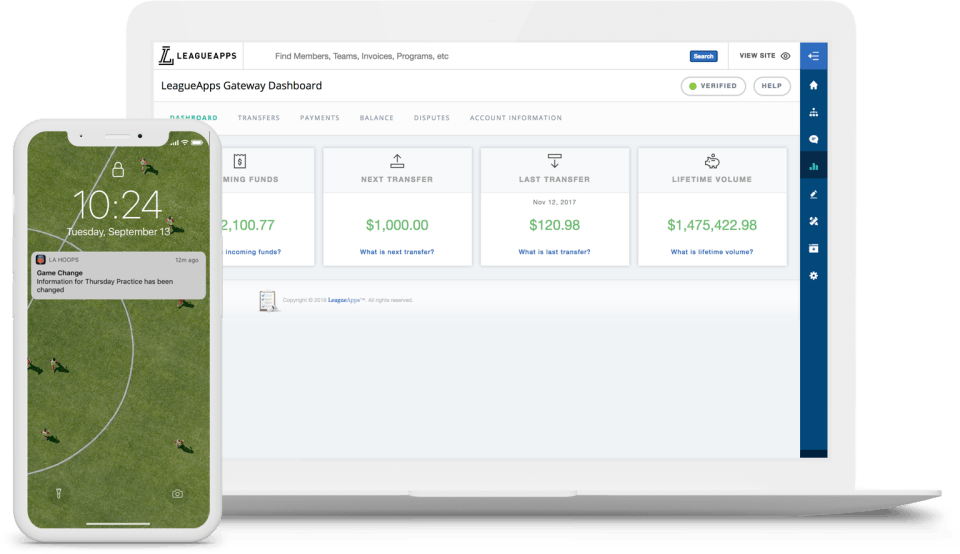
Task: Go to Home via sidebar house icon
Action: (x=814, y=85)
